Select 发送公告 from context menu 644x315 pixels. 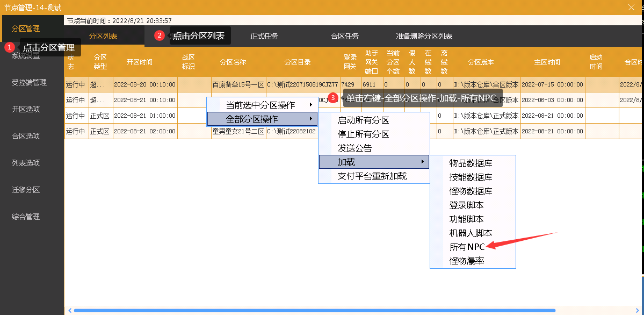[x=354, y=148]
